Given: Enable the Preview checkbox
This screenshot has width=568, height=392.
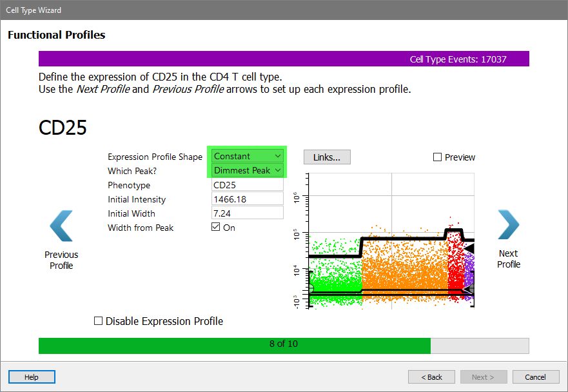Looking at the screenshot, I should pyautogui.click(x=438, y=157).
